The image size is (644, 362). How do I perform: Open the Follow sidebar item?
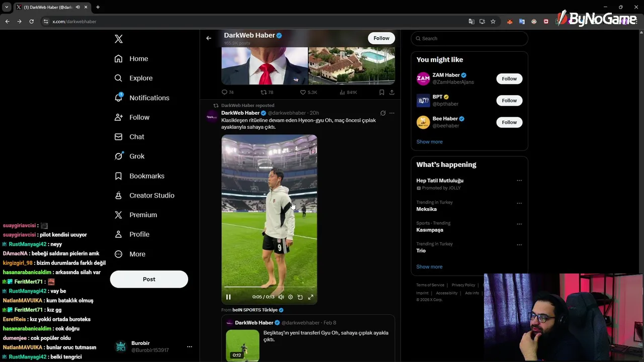132,117
